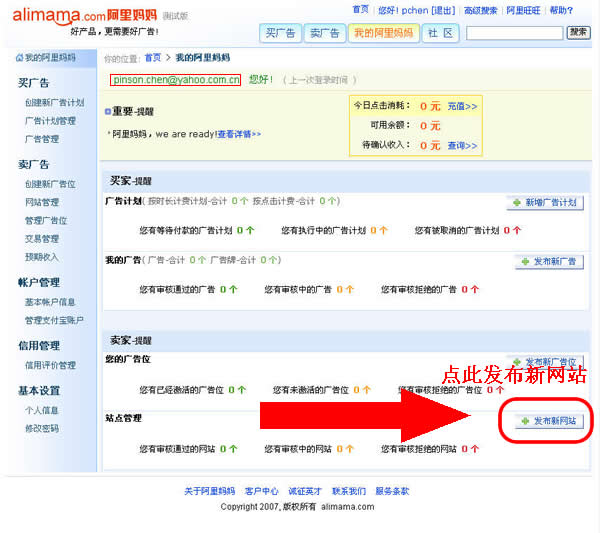Open 管理支付宝帐户 in sidebar

(54, 320)
